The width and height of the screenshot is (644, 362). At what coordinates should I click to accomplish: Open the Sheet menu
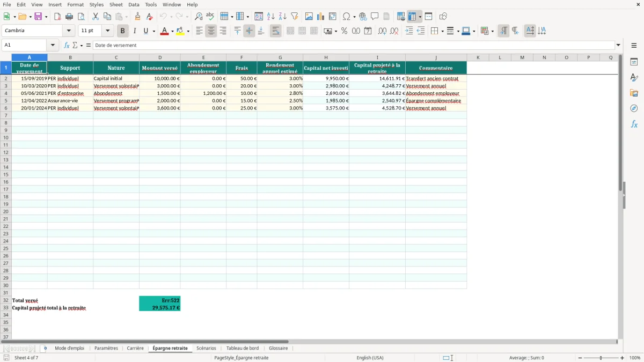[x=116, y=4]
